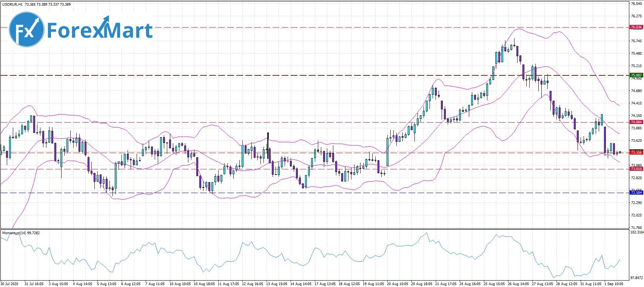The image size is (644, 287).
Task: Select the 72.504 blue level price tag
Action: tap(636, 193)
